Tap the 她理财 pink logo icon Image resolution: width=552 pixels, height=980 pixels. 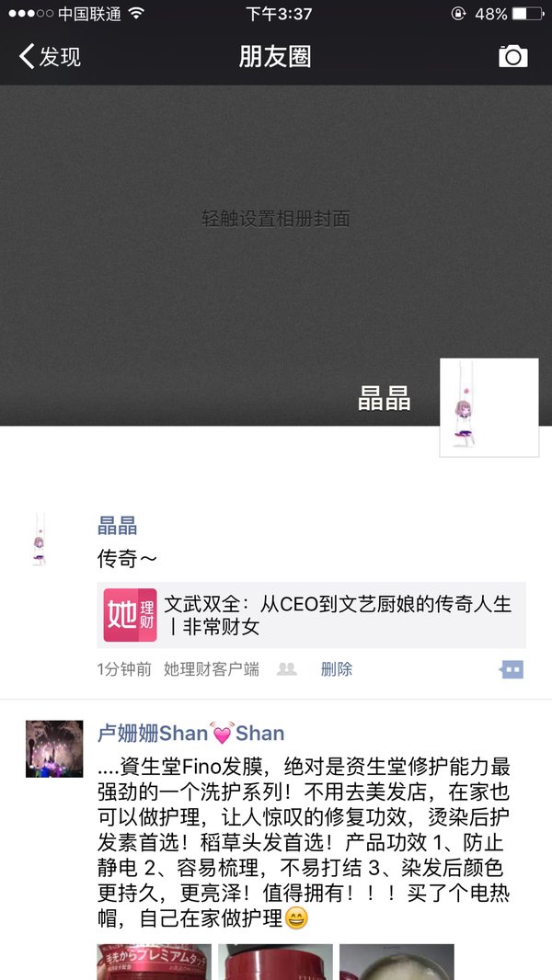tap(130, 615)
